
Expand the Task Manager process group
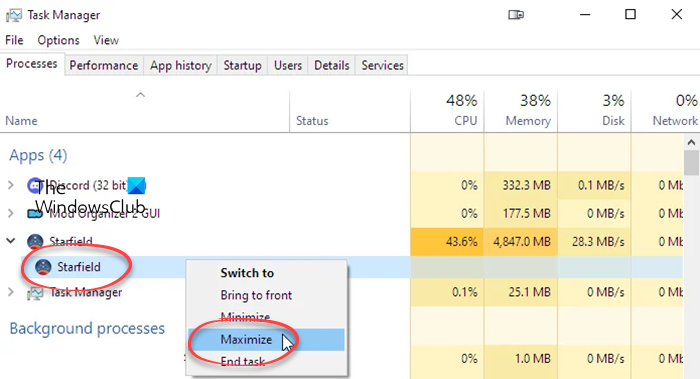click(x=11, y=292)
